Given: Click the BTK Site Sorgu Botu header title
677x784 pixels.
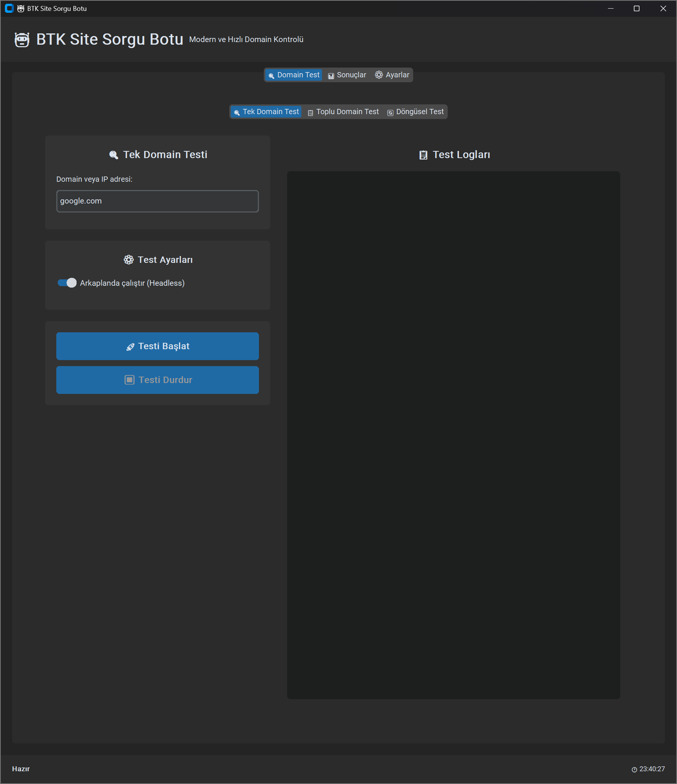Looking at the screenshot, I should click(x=110, y=39).
